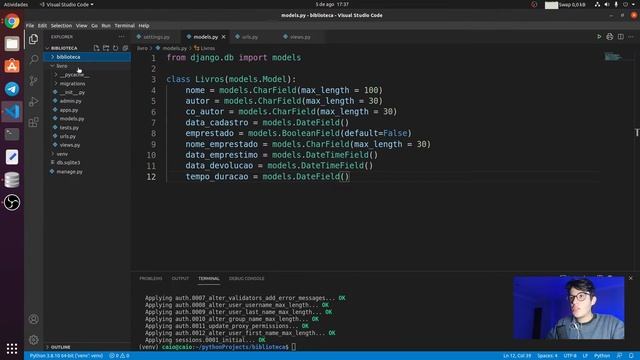Open the Source Control view
The height and width of the screenshot is (360, 640).
(33, 80)
